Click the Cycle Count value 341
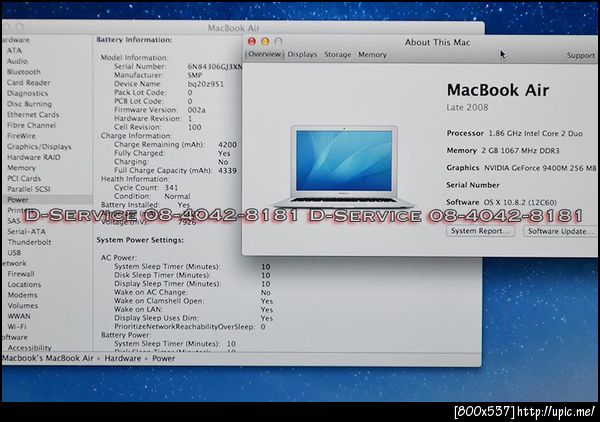The height and width of the screenshot is (422, 600). (171, 187)
